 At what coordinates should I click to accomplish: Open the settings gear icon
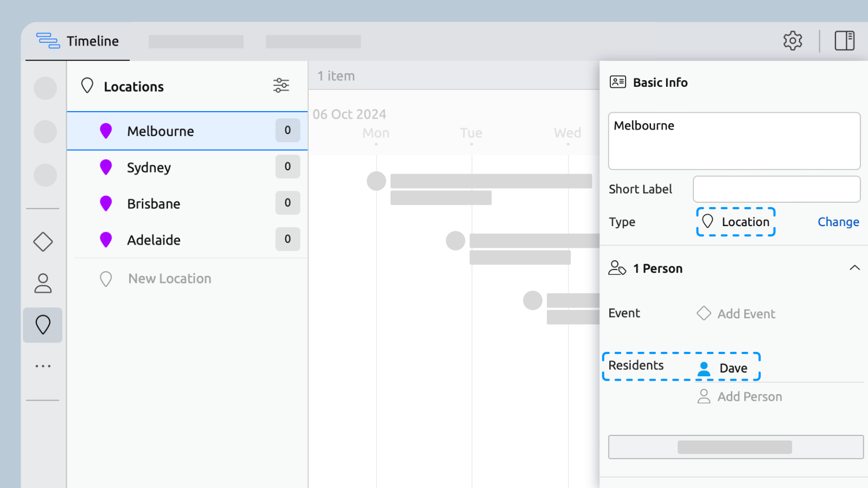click(793, 41)
